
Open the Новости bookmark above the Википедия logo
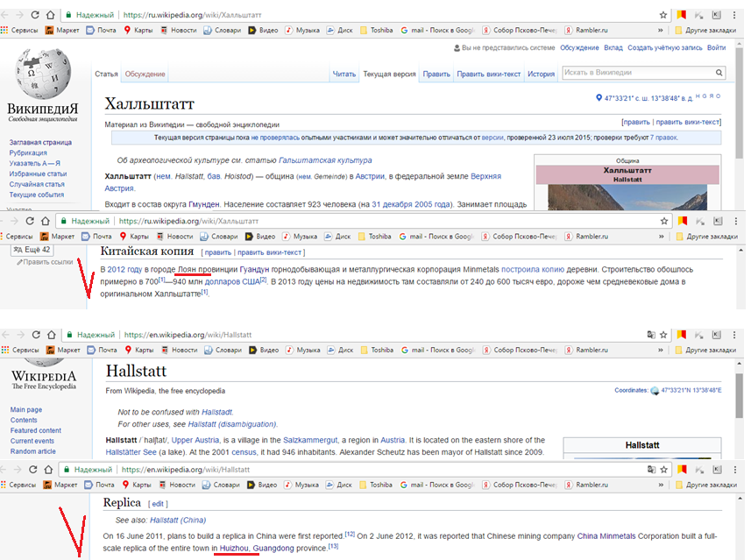pos(179,30)
